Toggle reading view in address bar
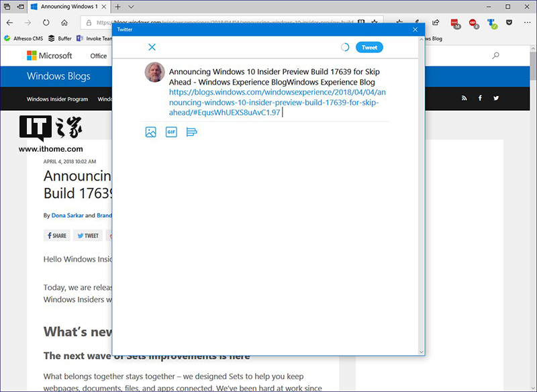The width and height of the screenshot is (537, 392). point(361,22)
